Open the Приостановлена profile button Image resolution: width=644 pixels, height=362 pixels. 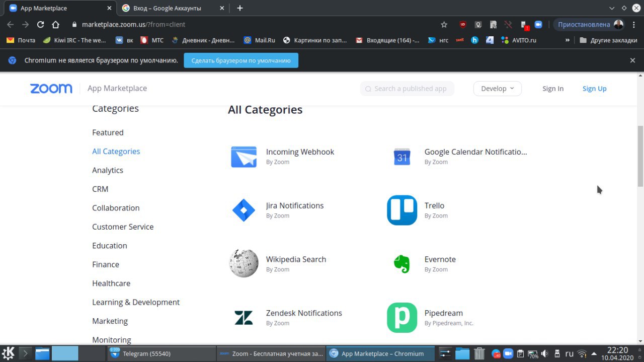pos(589,24)
